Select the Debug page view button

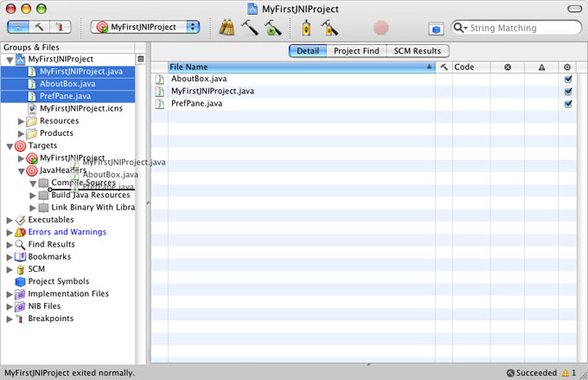pos(61,27)
